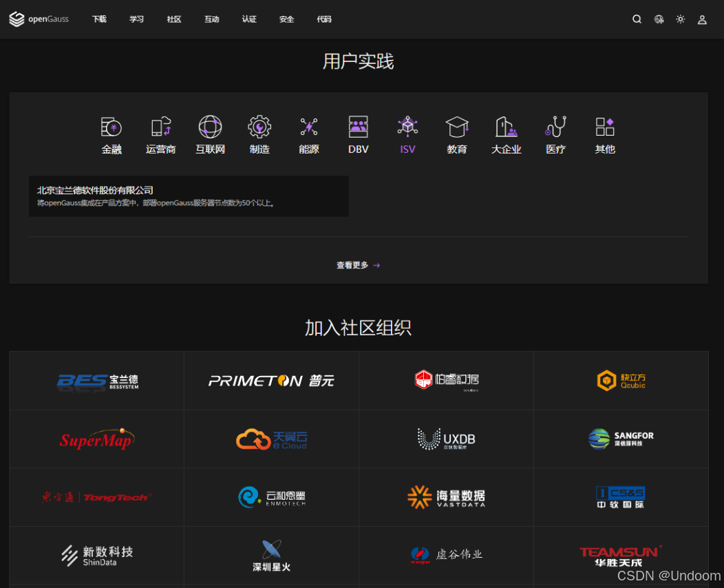This screenshot has height=588, width=724.
Task: Open the 东方通 TongTech logo tile
Action: pyautogui.click(x=96, y=497)
